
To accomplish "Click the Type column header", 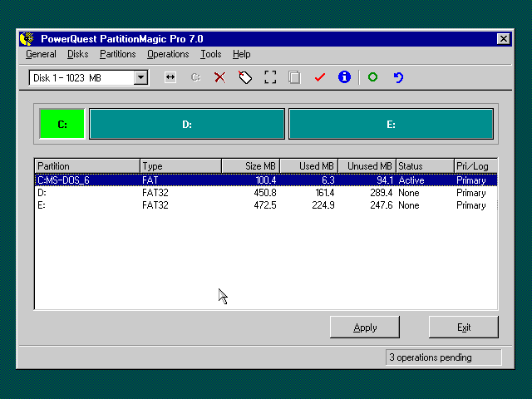I will [x=181, y=166].
